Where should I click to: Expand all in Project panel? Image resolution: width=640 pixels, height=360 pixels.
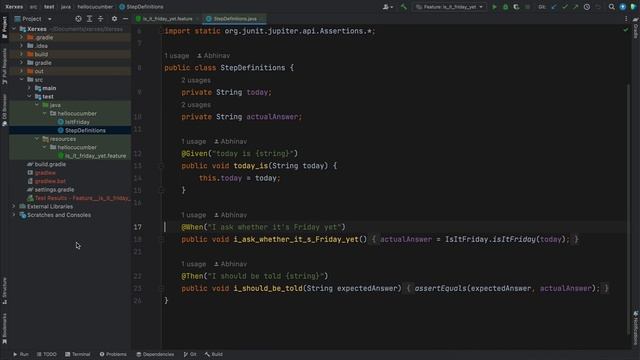pyautogui.click(x=89, y=19)
